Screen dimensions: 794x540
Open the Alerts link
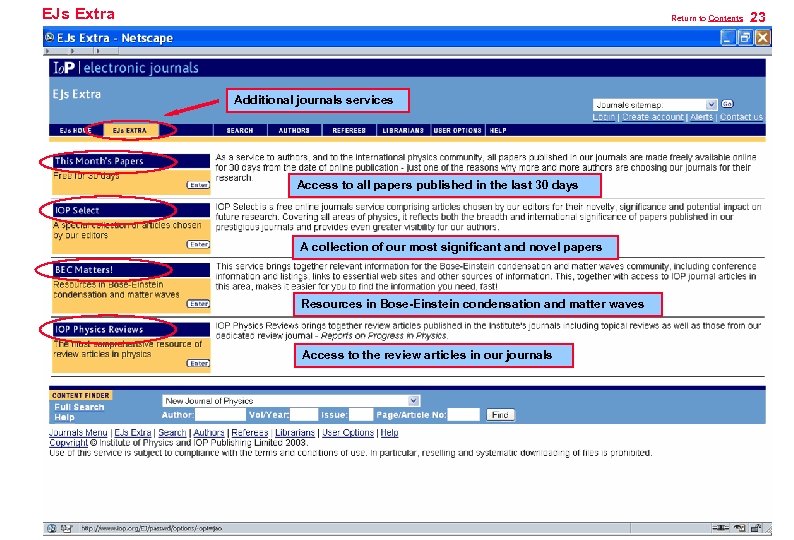tap(701, 117)
